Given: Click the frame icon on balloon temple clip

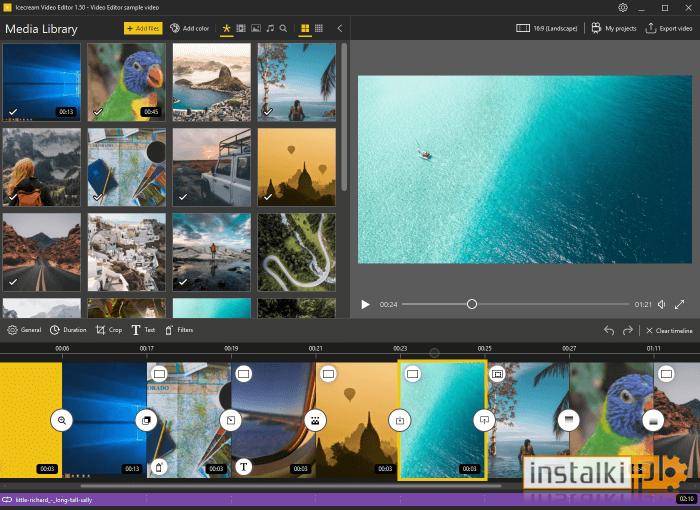Looking at the screenshot, I should click(x=328, y=373).
